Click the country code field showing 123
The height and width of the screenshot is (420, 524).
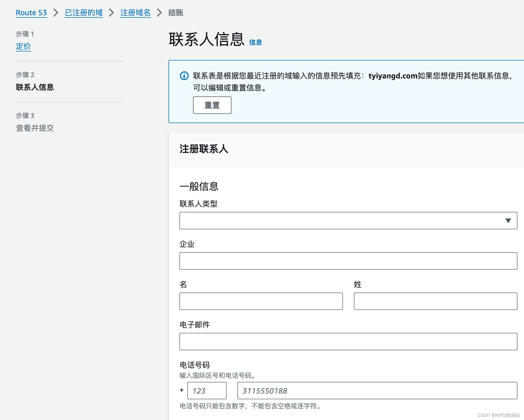pyautogui.click(x=207, y=391)
